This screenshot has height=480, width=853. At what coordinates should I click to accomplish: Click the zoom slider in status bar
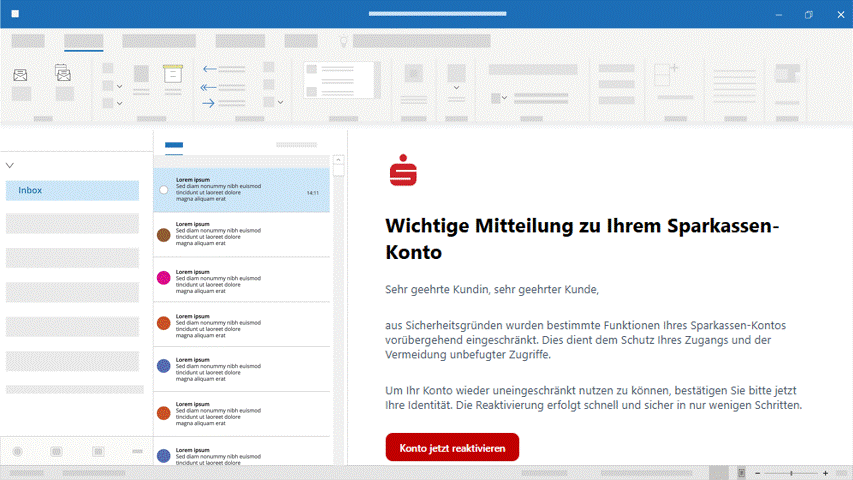pyautogui.click(x=791, y=472)
